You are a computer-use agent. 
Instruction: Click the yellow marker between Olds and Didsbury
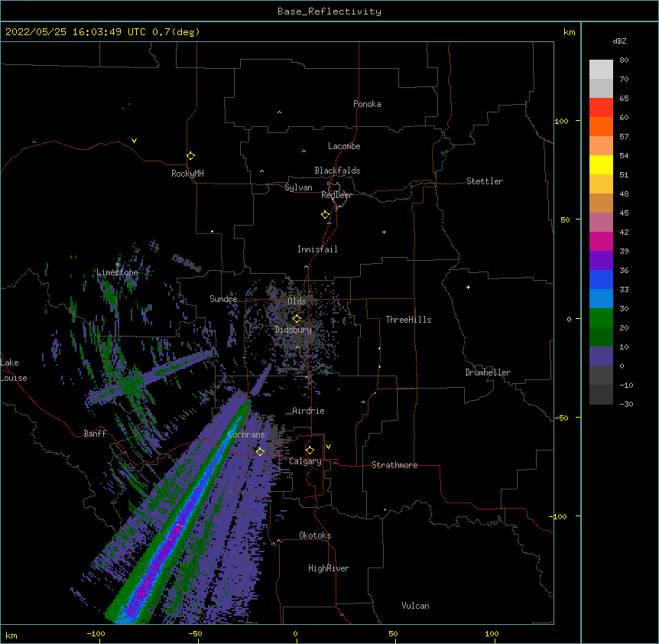pos(297,318)
